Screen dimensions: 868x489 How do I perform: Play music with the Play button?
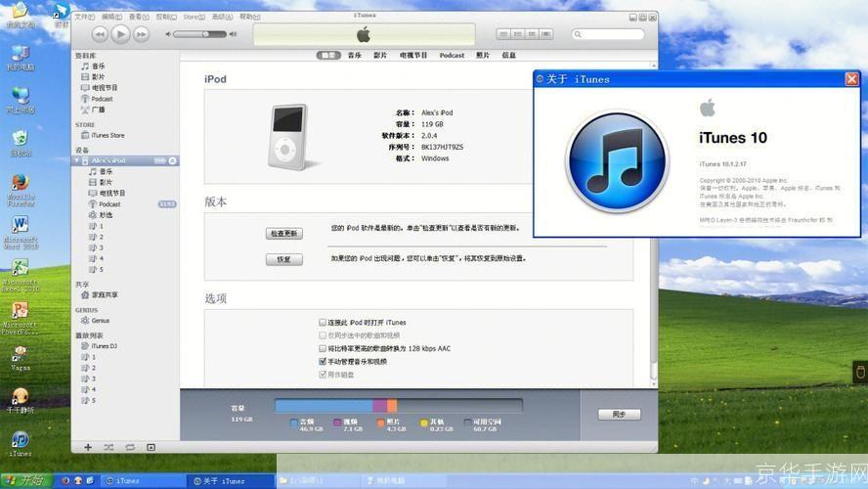(x=120, y=34)
